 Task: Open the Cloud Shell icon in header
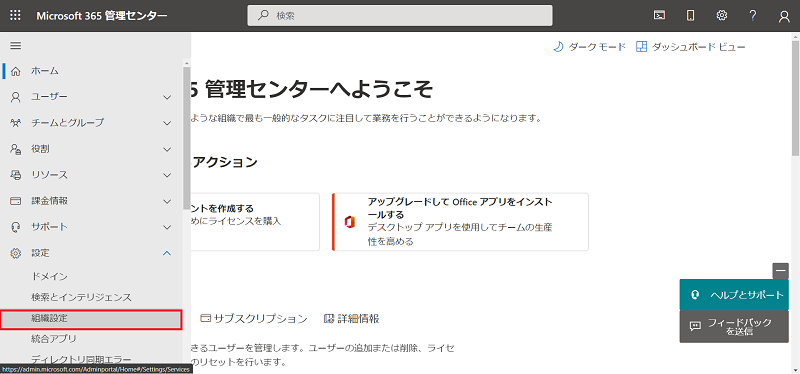point(659,15)
